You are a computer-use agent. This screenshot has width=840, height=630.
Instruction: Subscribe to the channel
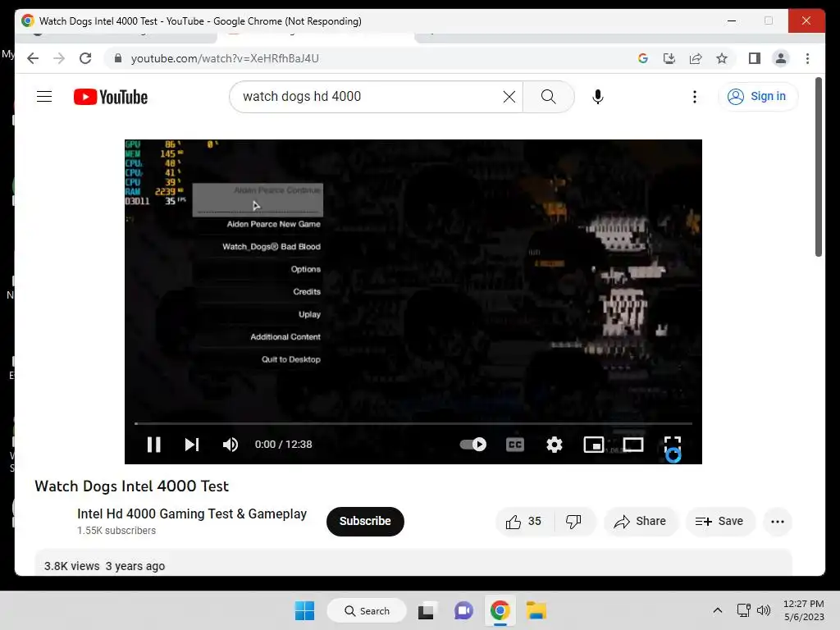365,521
